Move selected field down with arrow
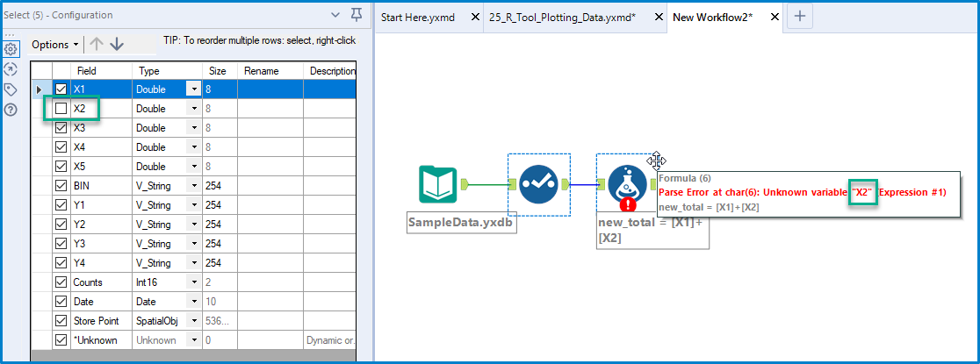This screenshot has height=364, width=980. [117, 45]
